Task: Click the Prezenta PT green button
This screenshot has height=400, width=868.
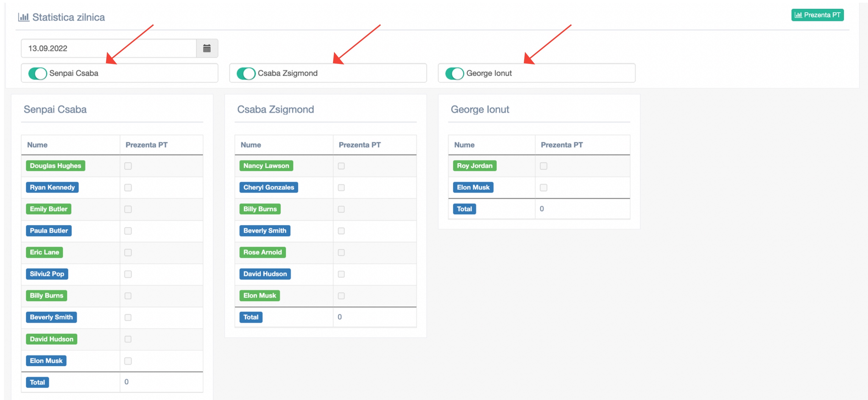Action: pyautogui.click(x=817, y=15)
